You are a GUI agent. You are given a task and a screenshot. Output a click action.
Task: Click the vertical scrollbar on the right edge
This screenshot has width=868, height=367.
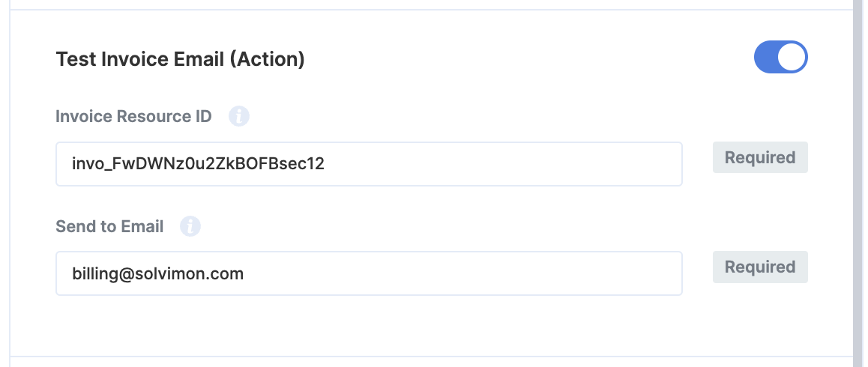point(859,183)
